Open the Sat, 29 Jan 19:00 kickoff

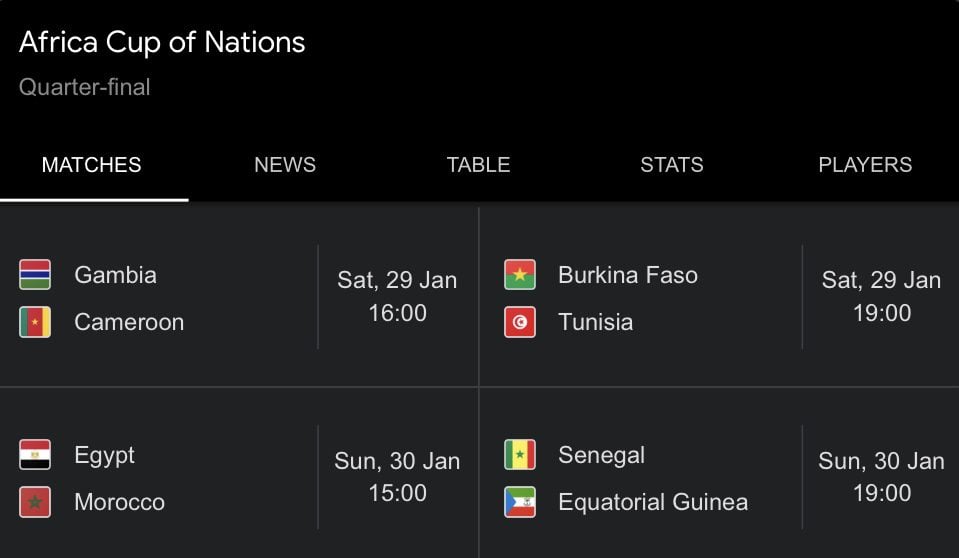coord(881,296)
